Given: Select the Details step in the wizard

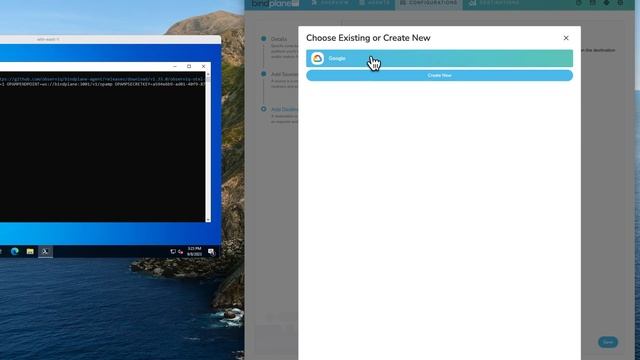Looking at the screenshot, I should click(x=279, y=39).
